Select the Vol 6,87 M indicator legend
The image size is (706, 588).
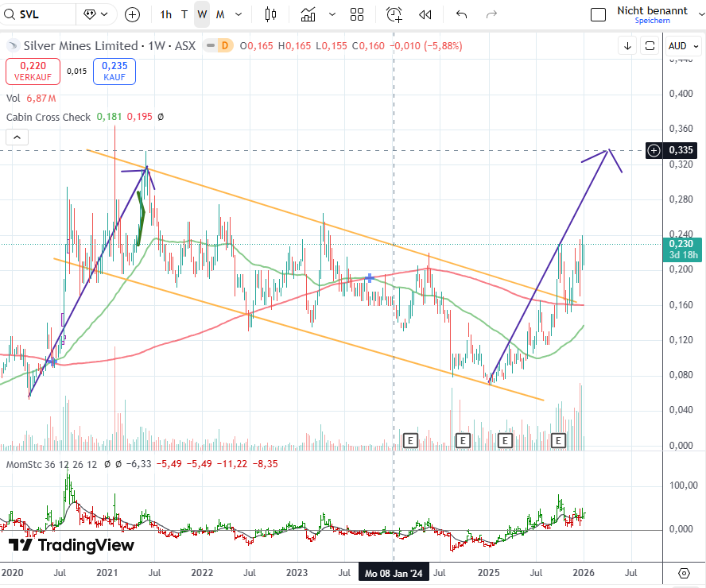click(x=31, y=98)
